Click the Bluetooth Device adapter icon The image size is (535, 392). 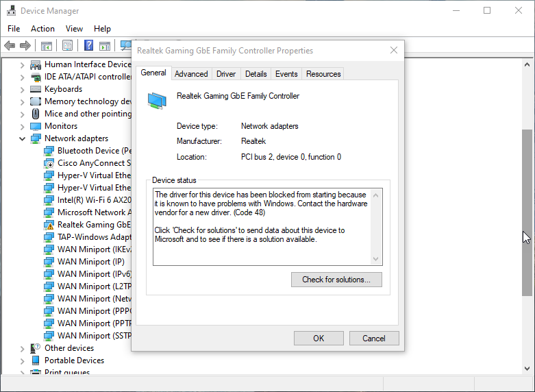point(49,151)
